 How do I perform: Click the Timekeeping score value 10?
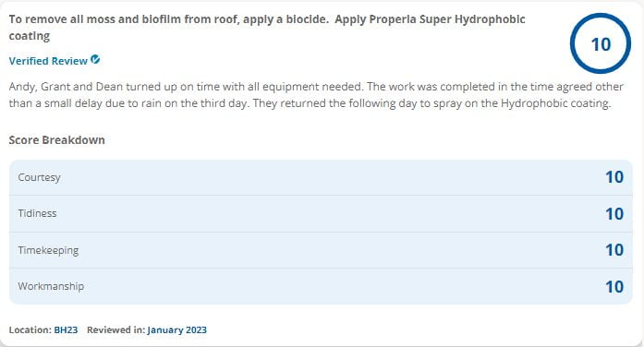tap(614, 250)
